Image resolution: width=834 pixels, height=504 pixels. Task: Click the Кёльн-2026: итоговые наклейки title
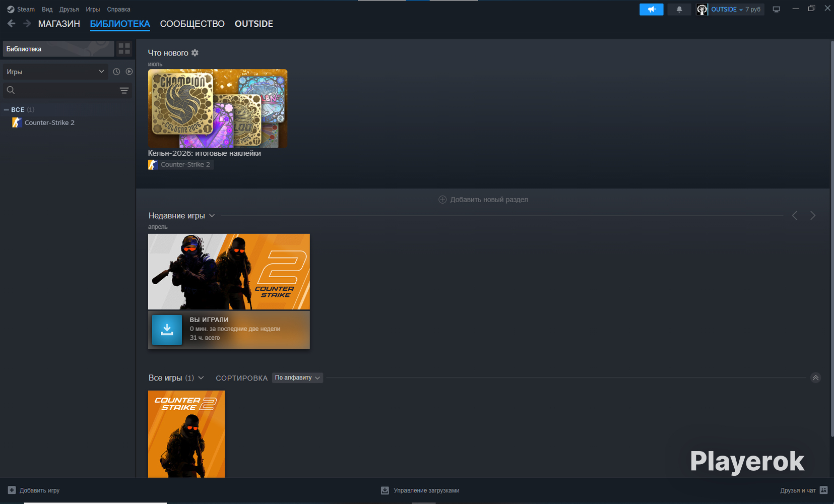[205, 153]
